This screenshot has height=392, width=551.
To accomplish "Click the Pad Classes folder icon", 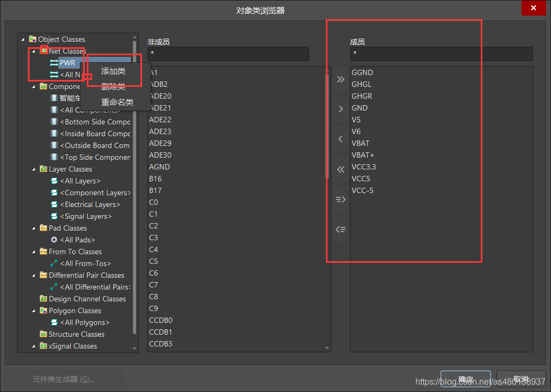I will coord(43,228).
